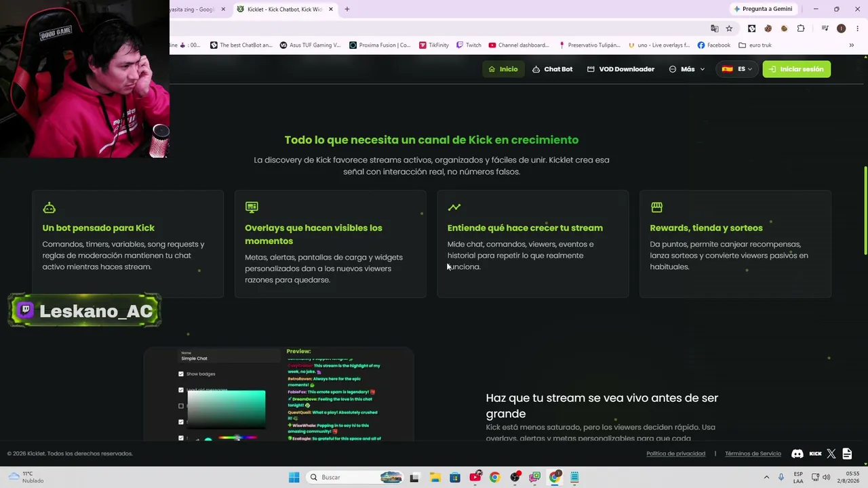
Task: Open the Facebook bookmark
Action: point(714,45)
